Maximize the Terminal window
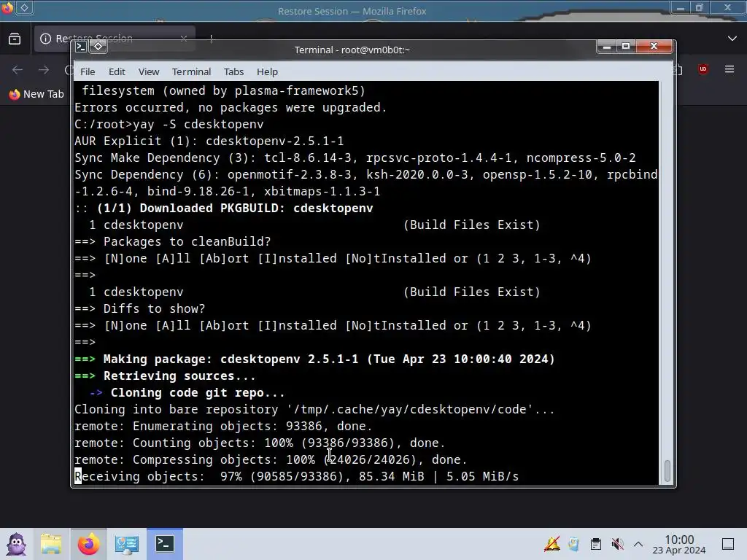The width and height of the screenshot is (747, 560). tap(626, 46)
